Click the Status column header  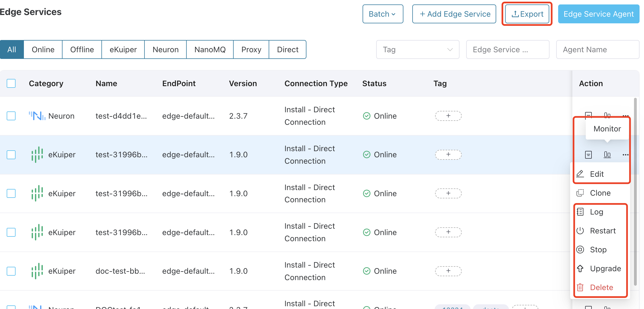pos(374,83)
